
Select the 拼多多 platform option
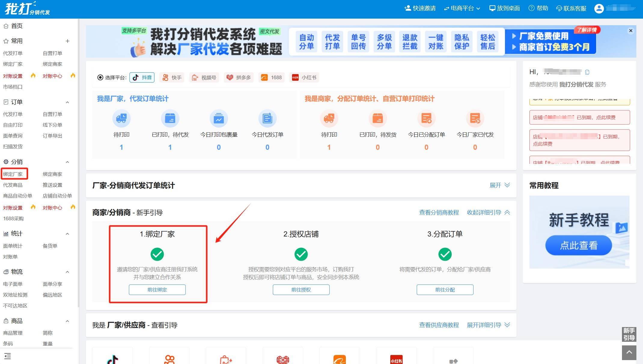[x=239, y=77]
